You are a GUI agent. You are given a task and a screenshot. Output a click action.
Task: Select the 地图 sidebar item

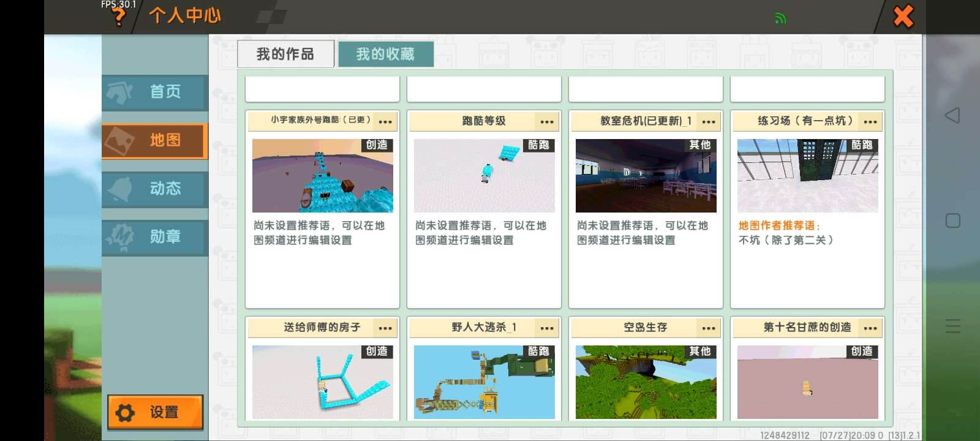point(155,141)
